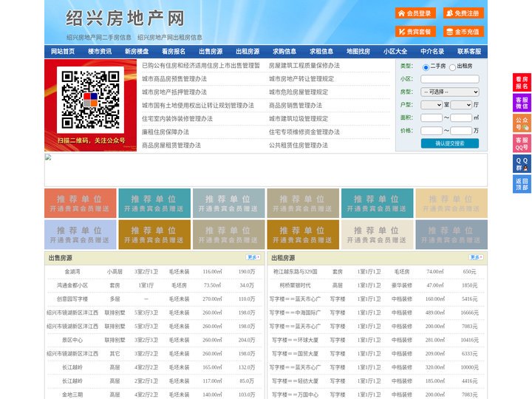Focus the maximum 面积 input field
This screenshot has width=532, height=399.
click(461, 117)
